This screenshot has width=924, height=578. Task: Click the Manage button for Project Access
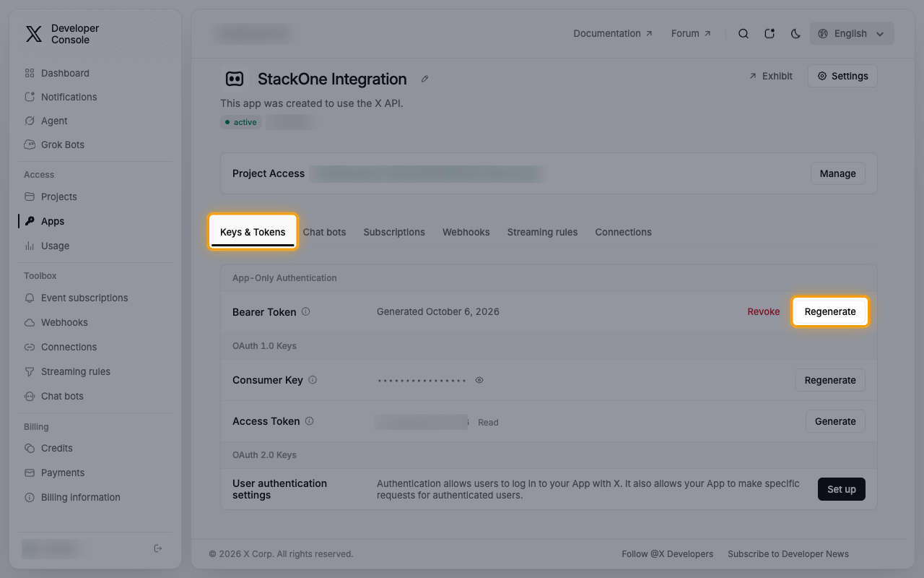tap(837, 173)
